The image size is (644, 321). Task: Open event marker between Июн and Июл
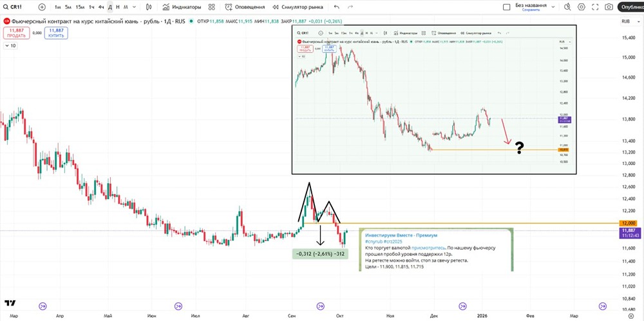click(178, 306)
